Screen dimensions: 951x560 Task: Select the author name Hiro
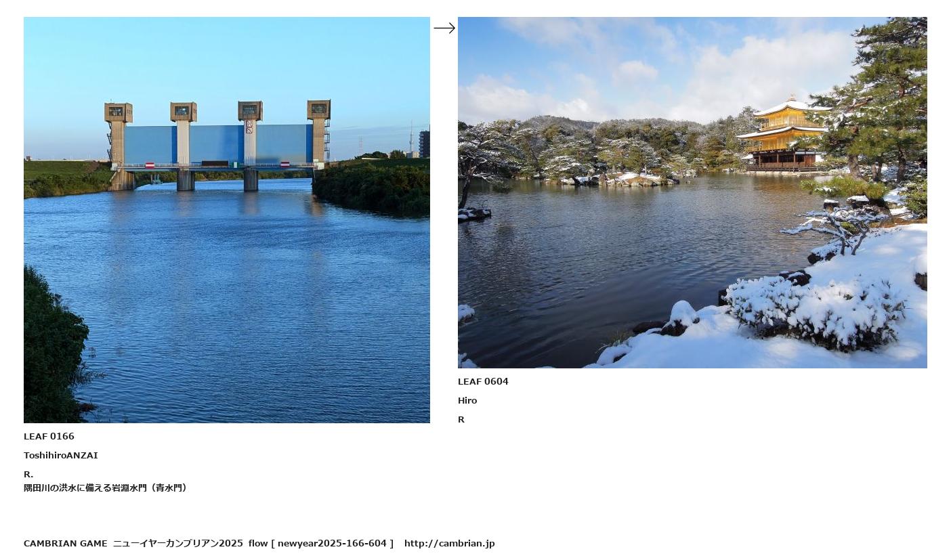[467, 400]
